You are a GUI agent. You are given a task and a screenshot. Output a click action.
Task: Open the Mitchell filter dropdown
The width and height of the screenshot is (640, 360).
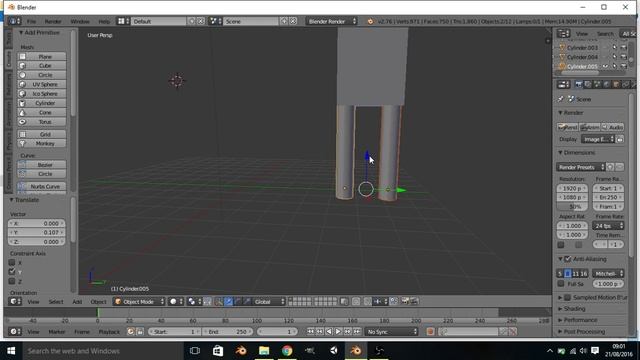[608, 273]
